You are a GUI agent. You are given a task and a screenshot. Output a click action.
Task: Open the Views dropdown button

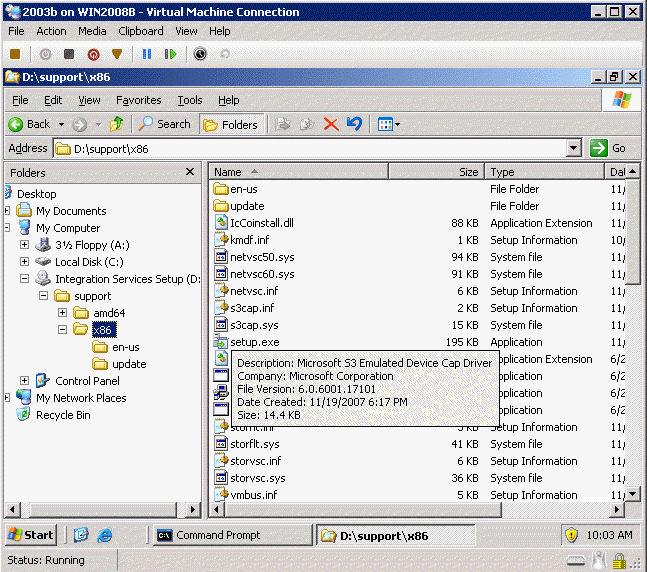click(389, 124)
